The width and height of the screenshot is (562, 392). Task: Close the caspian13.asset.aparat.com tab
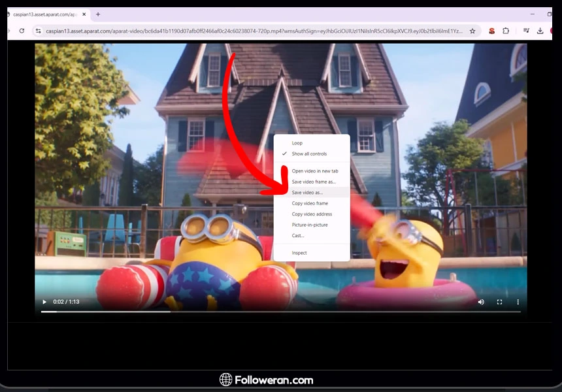click(x=86, y=14)
